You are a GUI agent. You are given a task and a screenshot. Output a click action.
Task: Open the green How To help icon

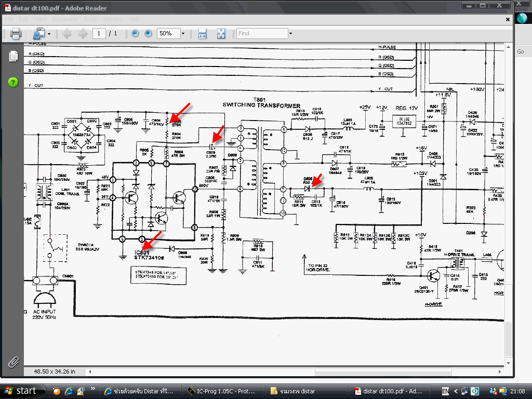[x=13, y=82]
